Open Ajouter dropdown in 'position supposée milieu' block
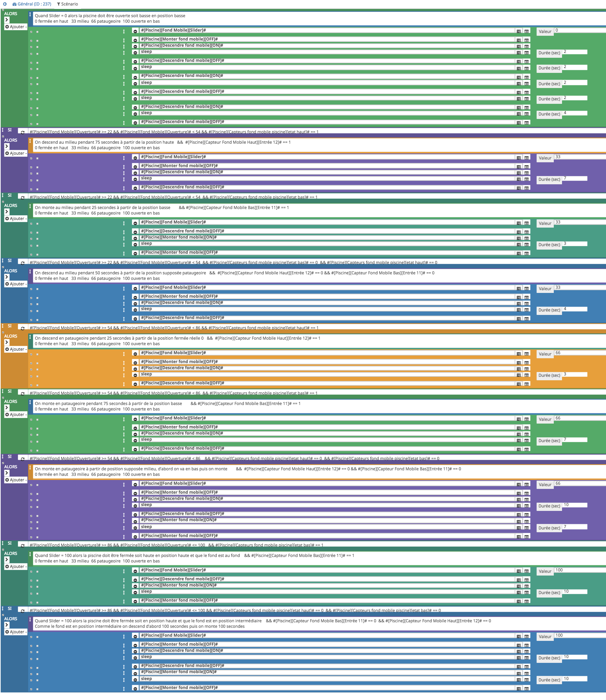The width and height of the screenshot is (606, 700). tap(16, 480)
